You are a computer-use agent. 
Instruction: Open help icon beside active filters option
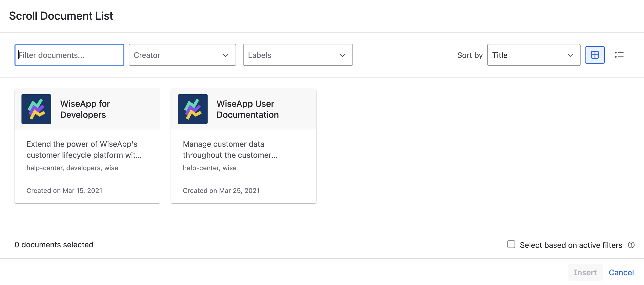point(631,245)
